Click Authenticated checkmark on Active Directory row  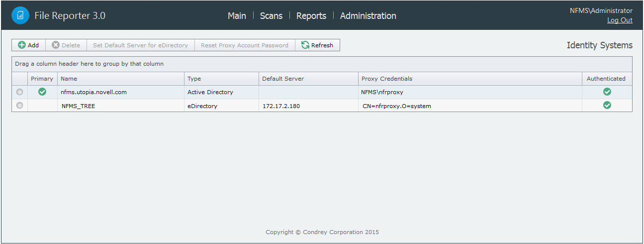pos(607,92)
